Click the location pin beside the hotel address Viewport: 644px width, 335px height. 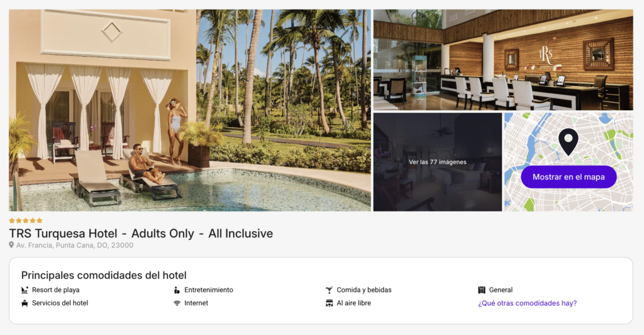click(x=11, y=245)
